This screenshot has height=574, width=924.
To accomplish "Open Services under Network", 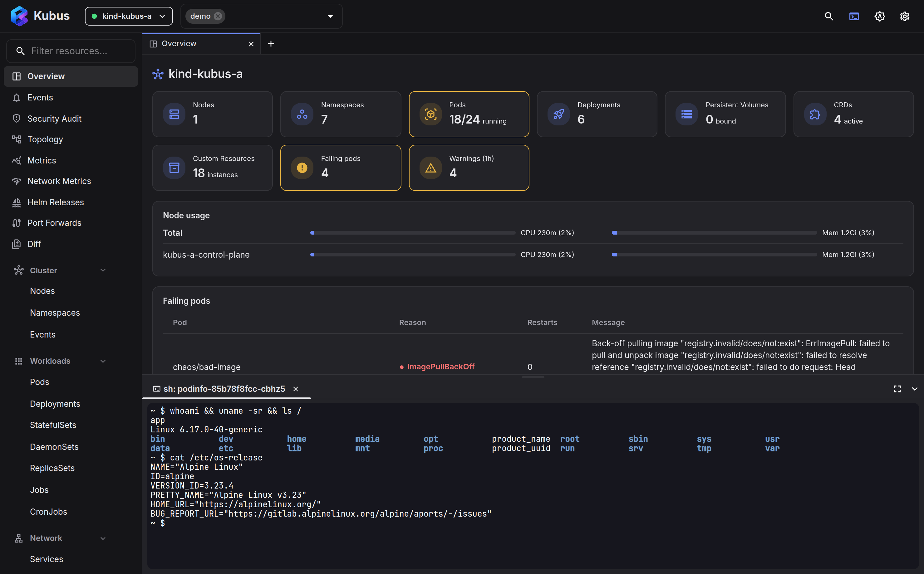I will tap(47, 559).
